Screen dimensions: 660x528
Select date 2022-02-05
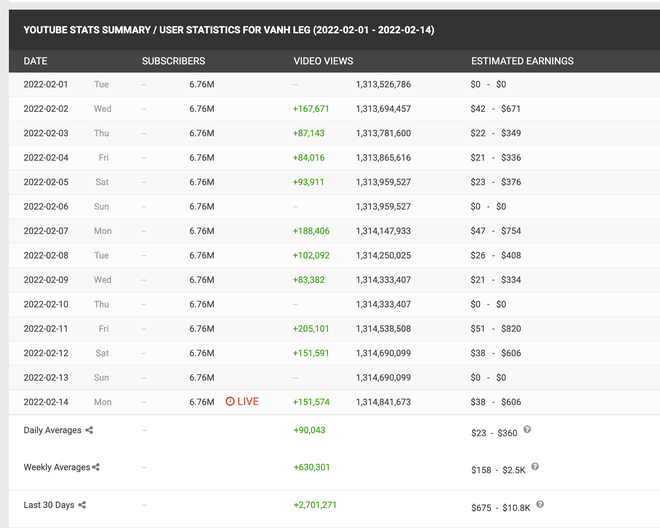coord(45,182)
